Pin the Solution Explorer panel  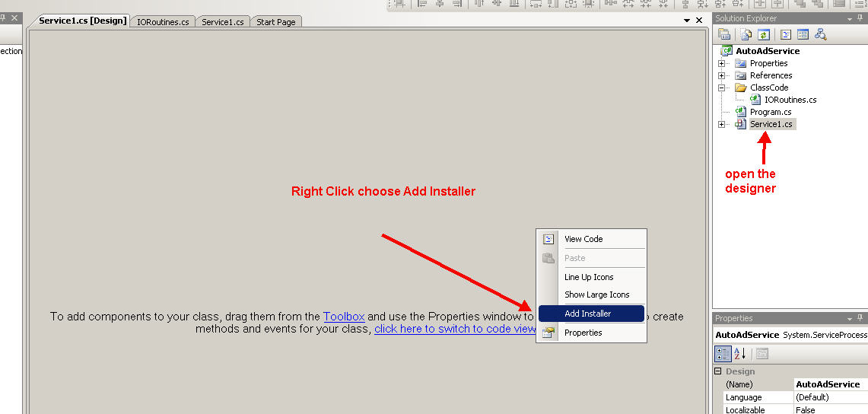click(861, 18)
